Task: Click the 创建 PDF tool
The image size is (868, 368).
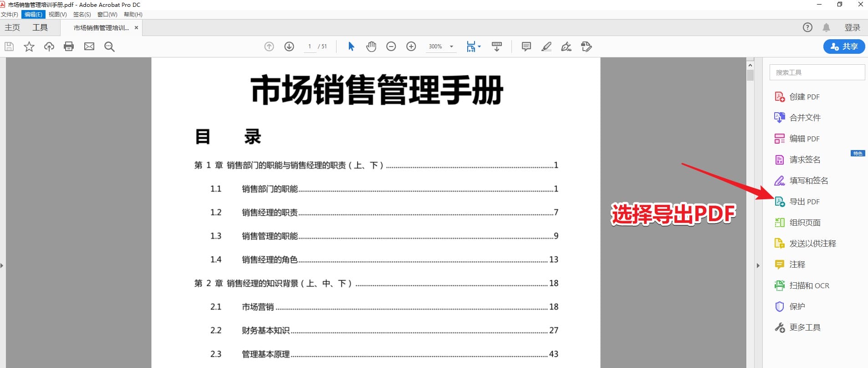Action: [797, 97]
